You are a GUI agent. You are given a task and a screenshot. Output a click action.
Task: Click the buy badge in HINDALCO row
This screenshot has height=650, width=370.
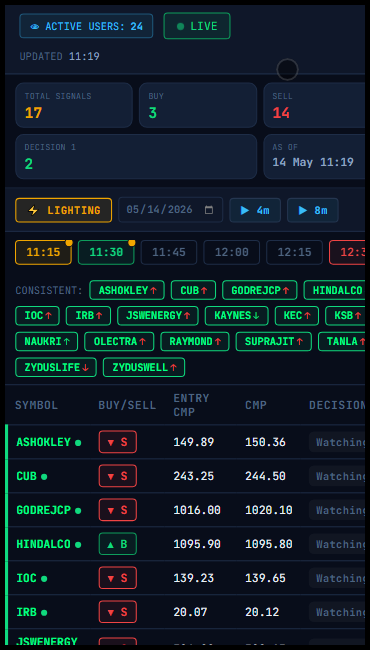click(118, 544)
